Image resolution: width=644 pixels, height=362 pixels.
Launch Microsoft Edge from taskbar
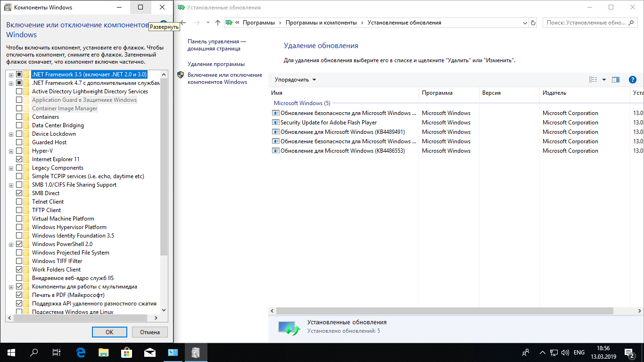[81, 352]
